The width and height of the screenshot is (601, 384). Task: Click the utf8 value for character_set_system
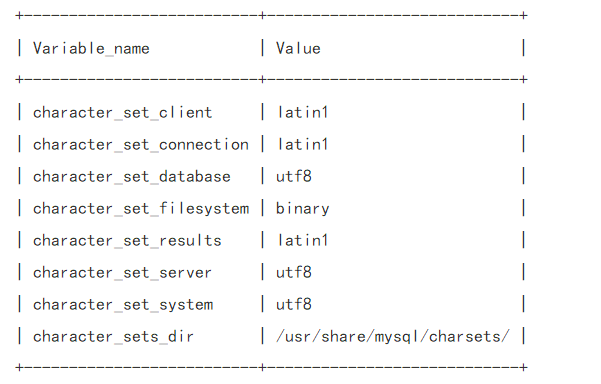point(294,305)
